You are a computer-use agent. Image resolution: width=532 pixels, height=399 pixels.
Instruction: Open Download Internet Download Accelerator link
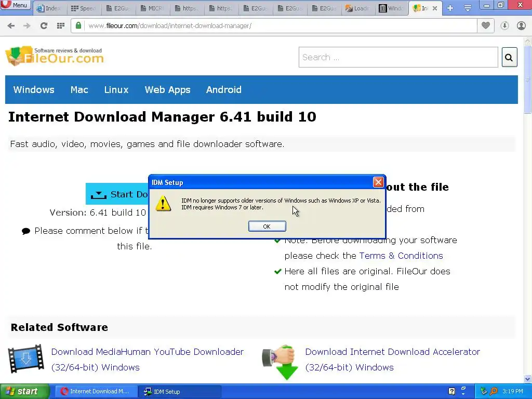pyautogui.click(x=393, y=360)
